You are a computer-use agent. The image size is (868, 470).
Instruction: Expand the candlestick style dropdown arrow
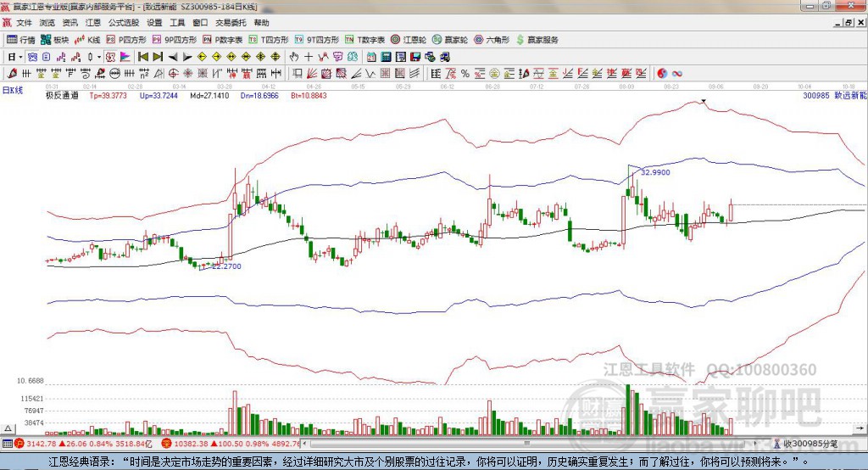click(99, 57)
